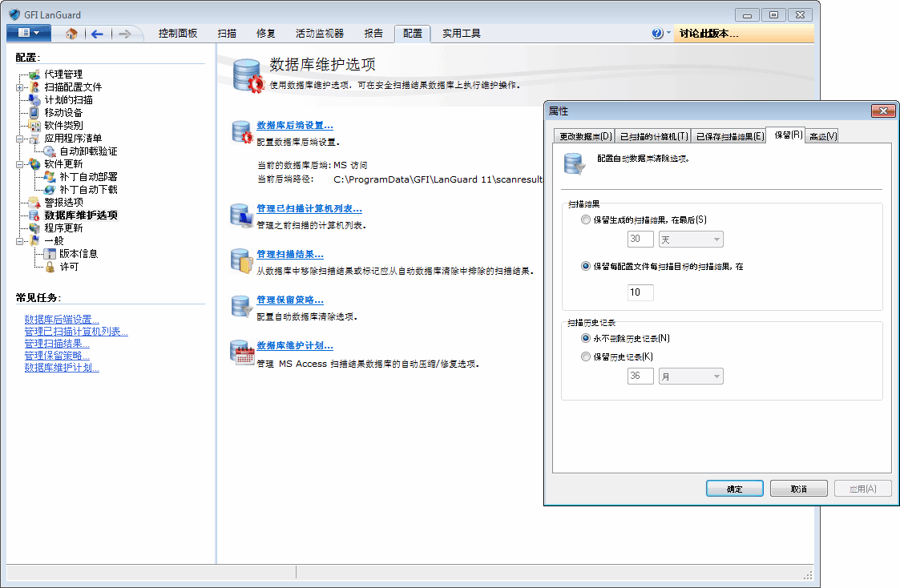Click the 许可 lock icon
The height and width of the screenshot is (588, 900).
[50, 267]
